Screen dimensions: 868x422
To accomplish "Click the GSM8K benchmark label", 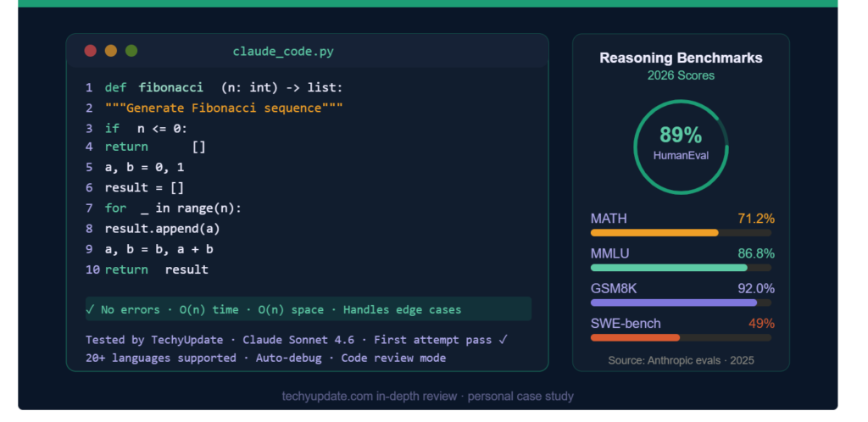I will pos(614,288).
